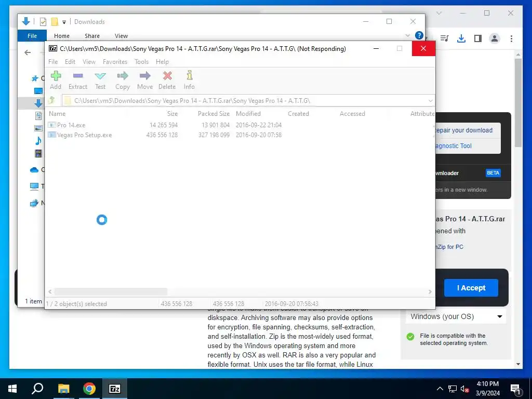
Task: Click the muted volume tray icon
Action: (x=465, y=389)
